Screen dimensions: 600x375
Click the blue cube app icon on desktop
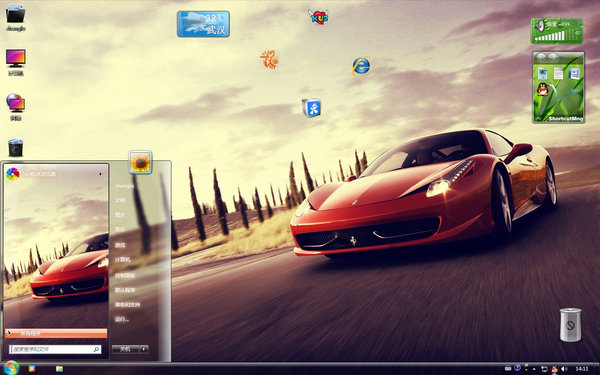click(x=311, y=108)
